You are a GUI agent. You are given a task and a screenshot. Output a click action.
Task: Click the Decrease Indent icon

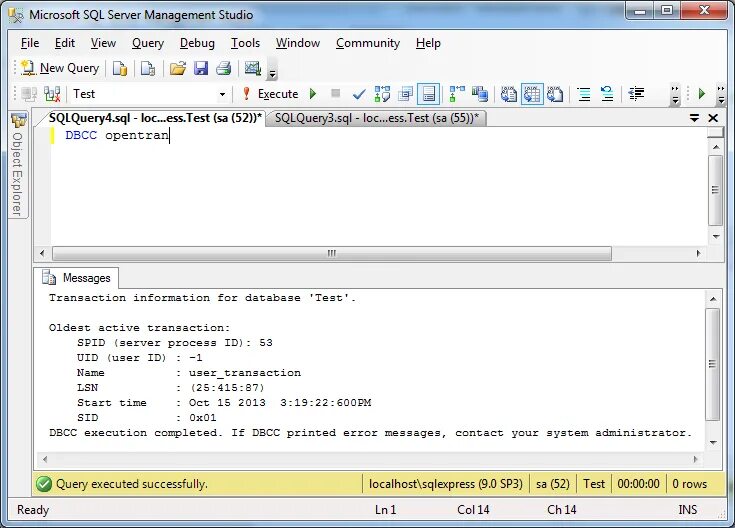point(637,94)
